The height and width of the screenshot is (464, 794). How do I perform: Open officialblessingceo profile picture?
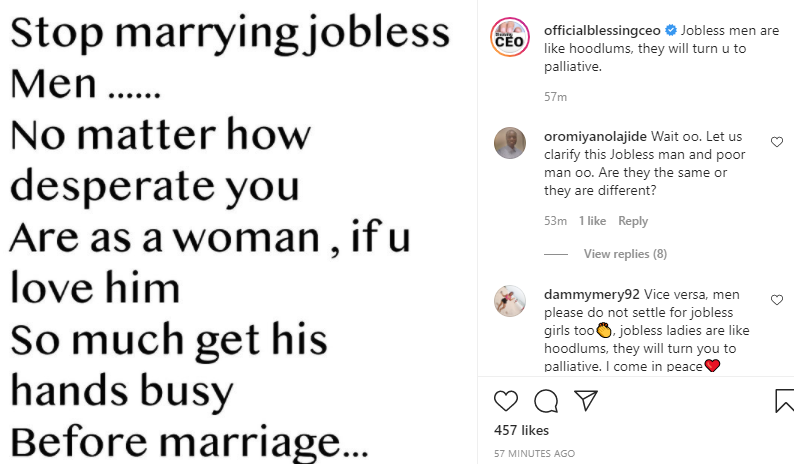(510, 37)
